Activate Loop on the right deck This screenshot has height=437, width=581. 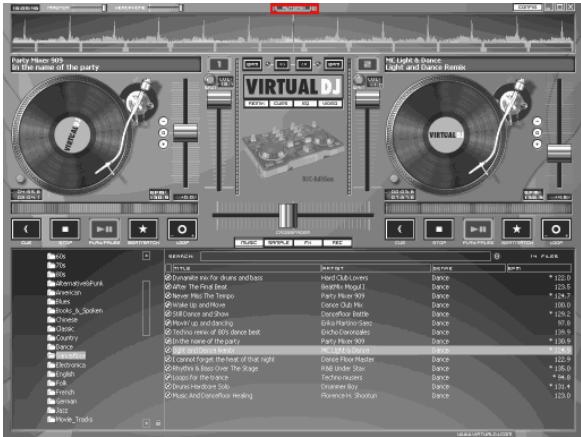[x=556, y=229]
